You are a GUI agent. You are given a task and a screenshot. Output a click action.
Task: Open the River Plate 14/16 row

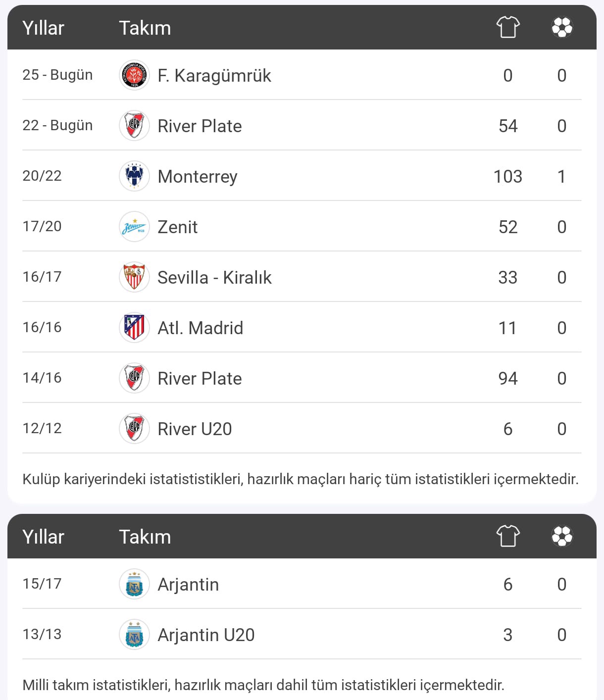tap(302, 378)
